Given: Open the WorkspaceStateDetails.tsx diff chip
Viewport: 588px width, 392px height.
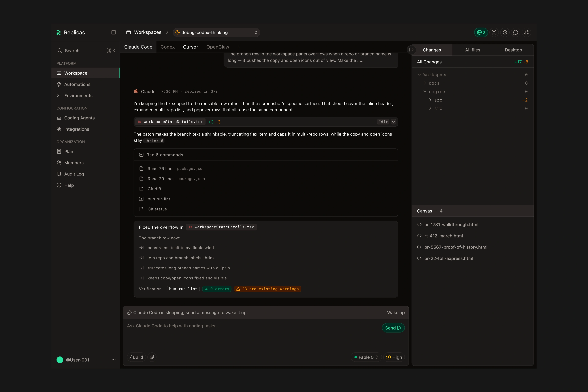Looking at the screenshot, I should [170, 122].
